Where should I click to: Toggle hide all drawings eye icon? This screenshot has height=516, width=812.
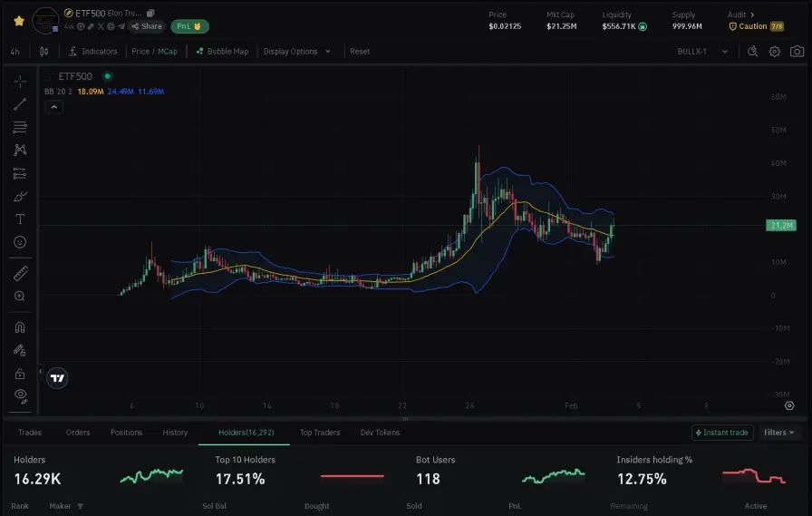[20, 395]
